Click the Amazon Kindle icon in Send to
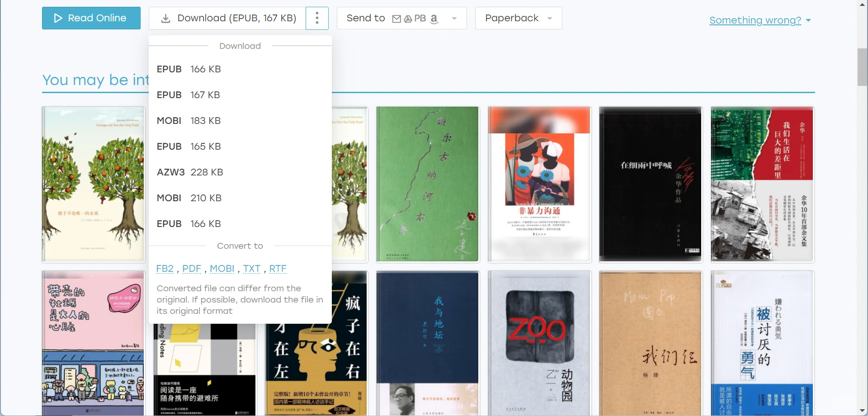Viewport: 868px width, 416px height. 434,19
